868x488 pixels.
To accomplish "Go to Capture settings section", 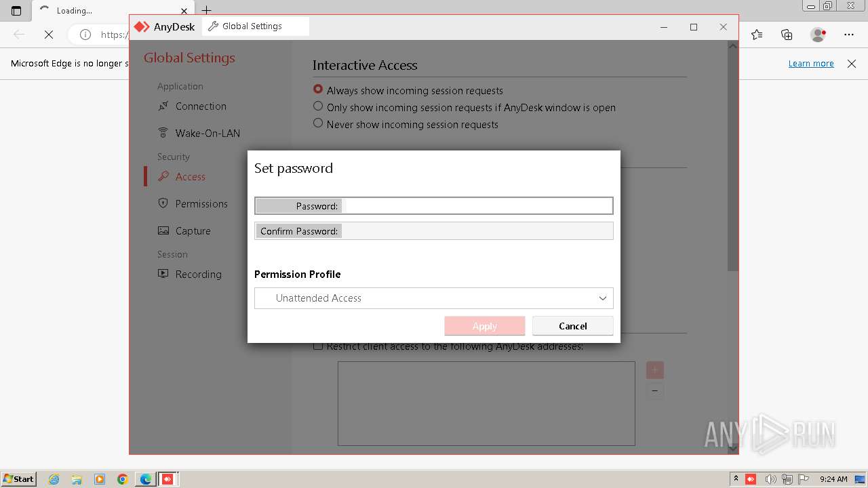I will pyautogui.click(x=193, y=231).
